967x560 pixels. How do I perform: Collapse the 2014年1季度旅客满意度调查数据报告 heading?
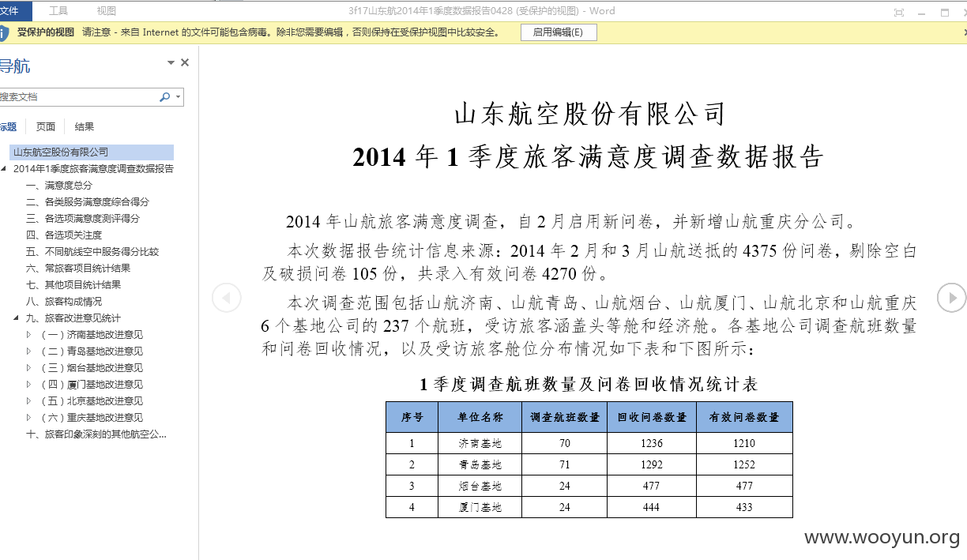(4, 169)
